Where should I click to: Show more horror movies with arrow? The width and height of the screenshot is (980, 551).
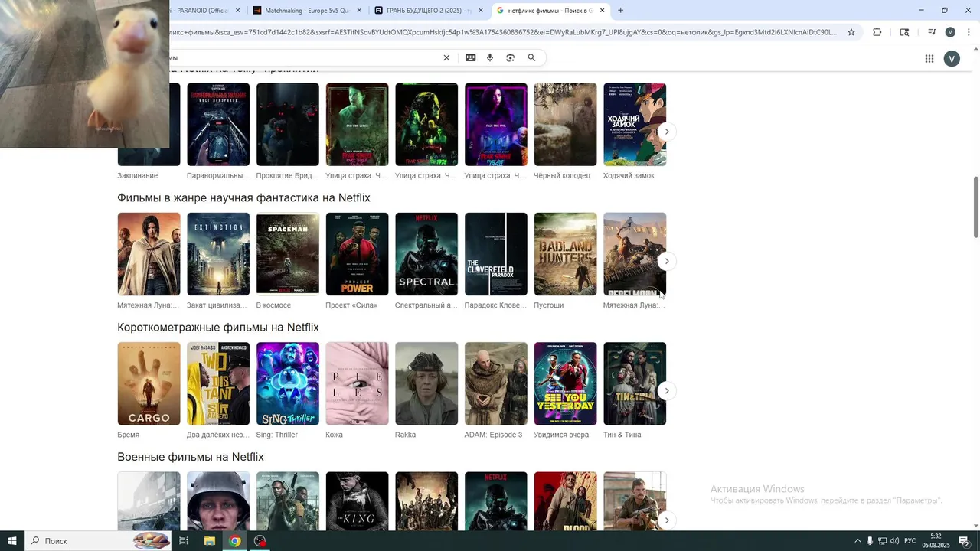click(x=667, y=132)
